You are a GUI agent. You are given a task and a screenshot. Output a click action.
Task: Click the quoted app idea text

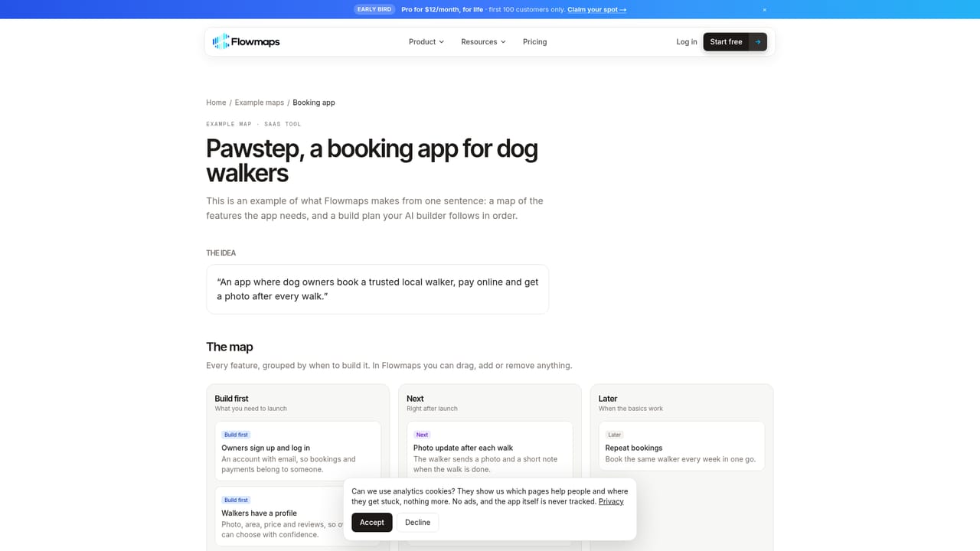(377, 289)
